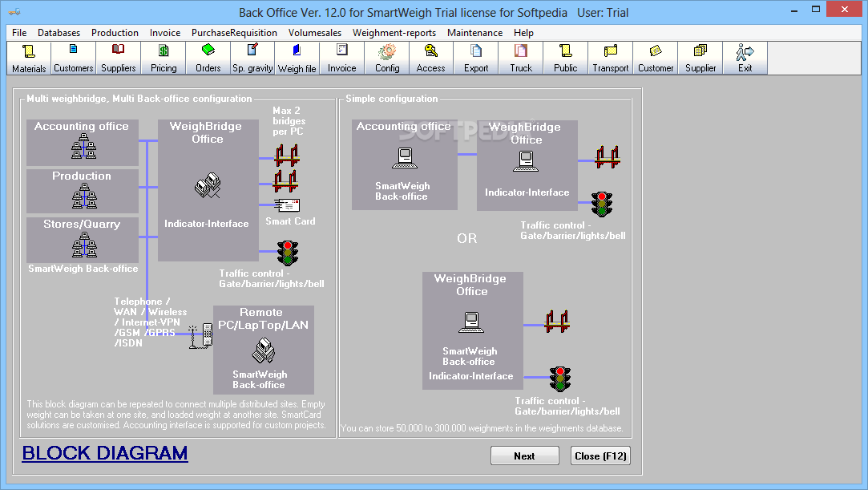868x490 pixels.
Task: Open the Production menu
Action: click(x=115, y=33)
